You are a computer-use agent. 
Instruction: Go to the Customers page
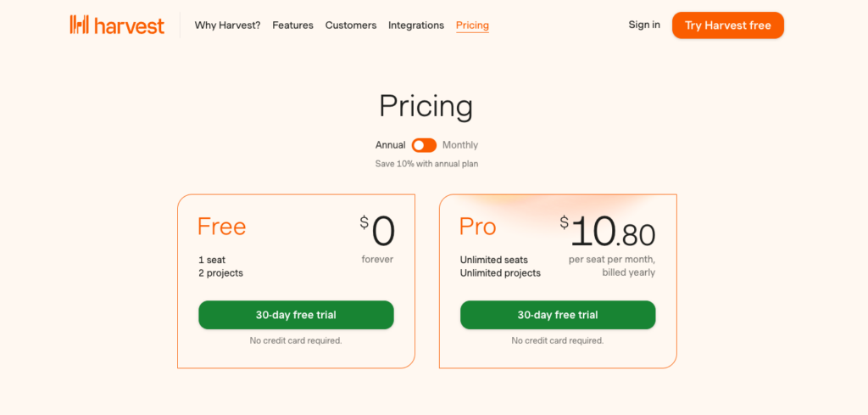click(x=350, y=25)
